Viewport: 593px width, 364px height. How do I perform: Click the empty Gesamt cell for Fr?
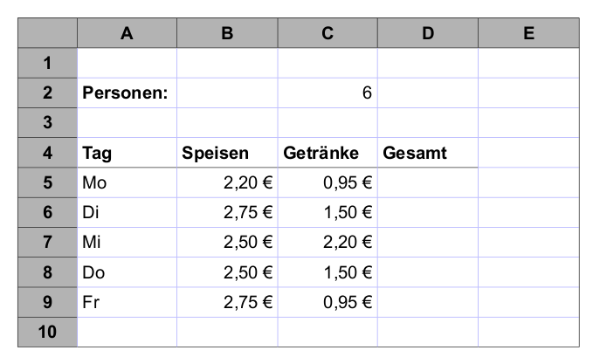[x=427, y=301]
